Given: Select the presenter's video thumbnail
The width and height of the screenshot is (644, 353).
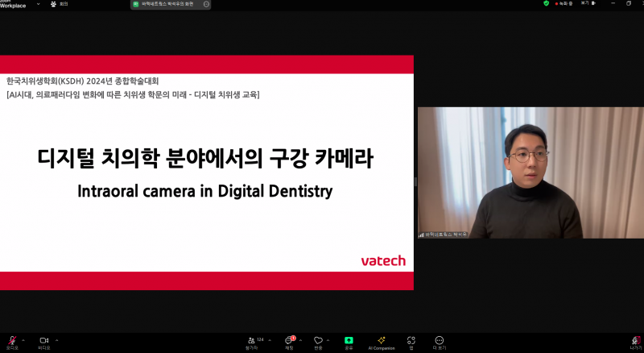Looking at the screenshot, I should pyautogui.click(x=530, y=172).
